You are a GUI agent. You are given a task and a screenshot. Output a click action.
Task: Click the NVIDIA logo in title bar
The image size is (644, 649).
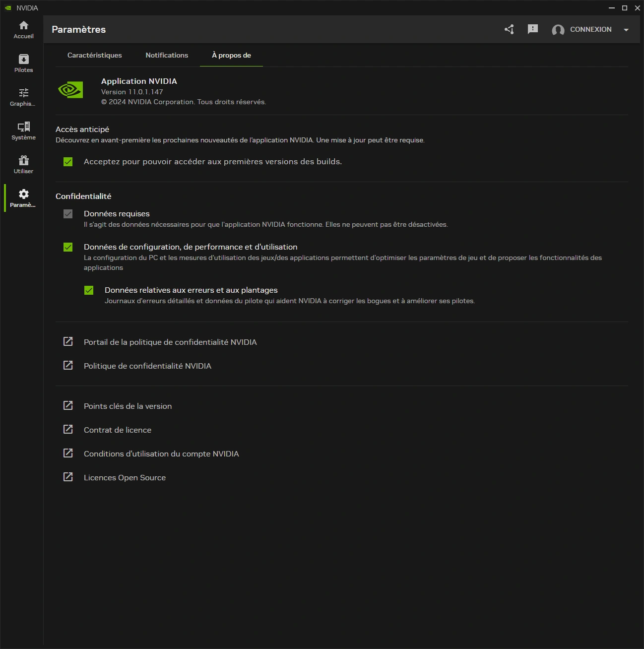[x=8, y=8]
